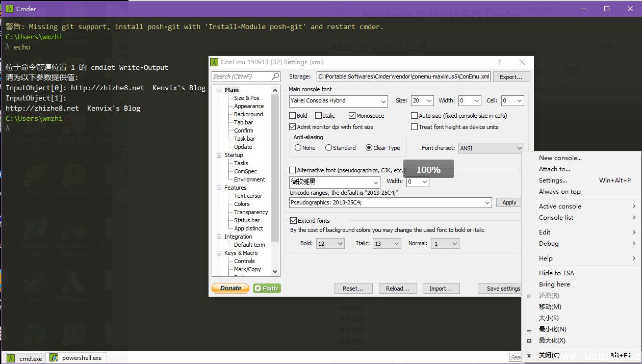Select Status bar in settings tree
The height and width of the screenshot is (364, 642).
coord(247,220)
